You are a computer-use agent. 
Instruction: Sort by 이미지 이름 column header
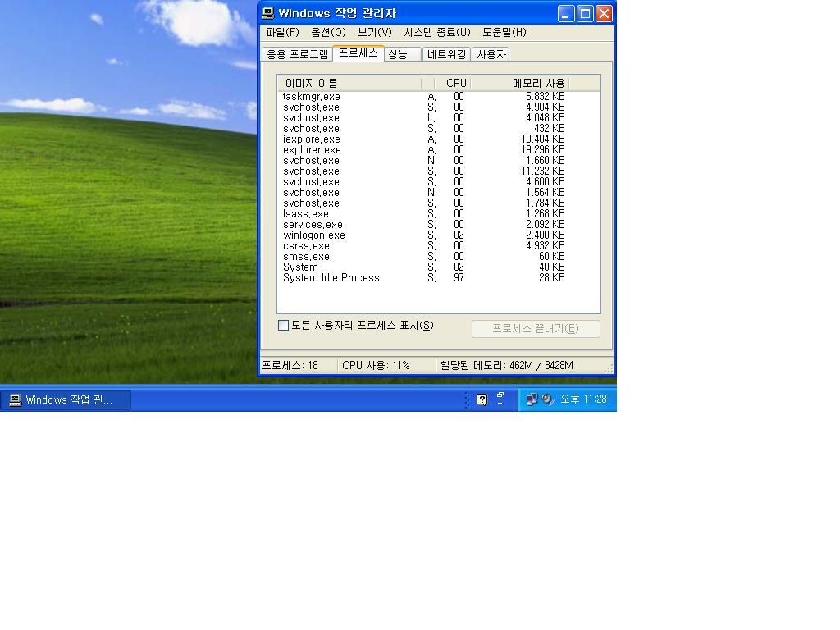[349, 83]
